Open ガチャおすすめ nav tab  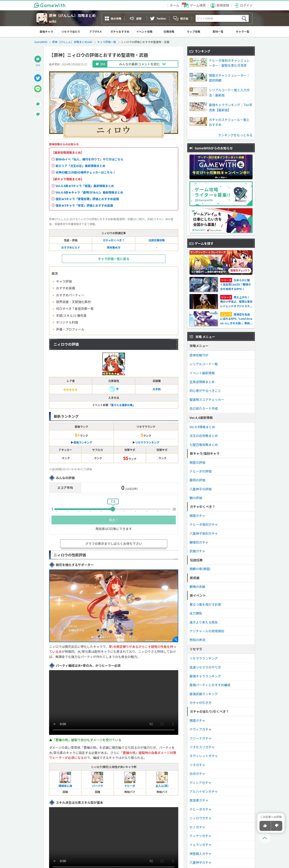[120, 32]
